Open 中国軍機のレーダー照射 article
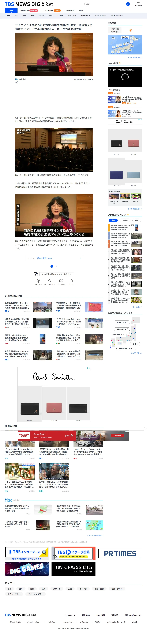Screen dimensions: 147x644 click(80, 307)
